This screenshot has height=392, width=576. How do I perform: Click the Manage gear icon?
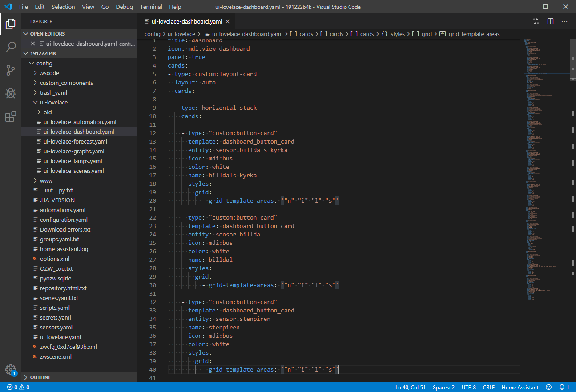(x=11, y=370)
